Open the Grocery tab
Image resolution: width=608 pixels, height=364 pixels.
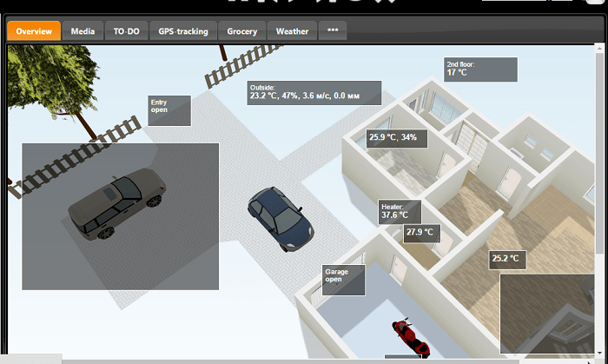coord(242,31)
